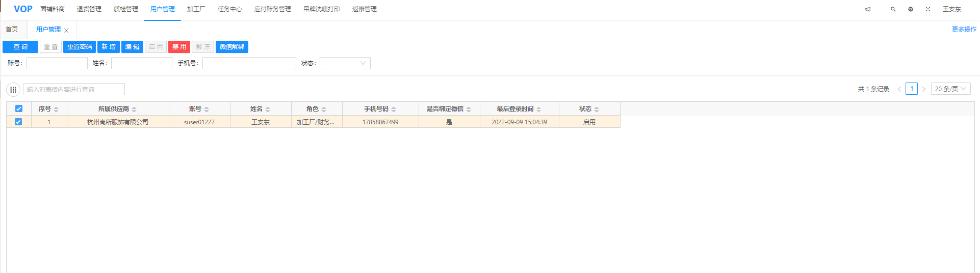Toggle fullscreen with the expand icon
Viewport: 980px width, 273px height.
pos(928,9)
